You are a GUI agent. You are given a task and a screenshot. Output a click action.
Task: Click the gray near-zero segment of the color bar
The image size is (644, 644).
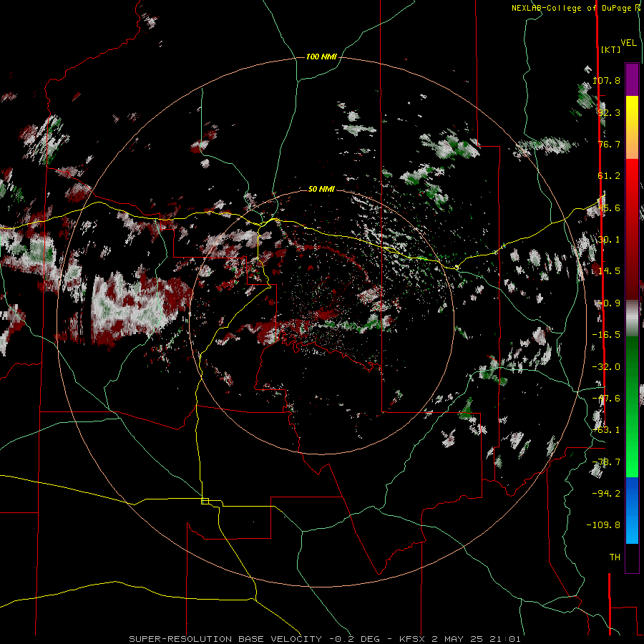click(632, 318)
